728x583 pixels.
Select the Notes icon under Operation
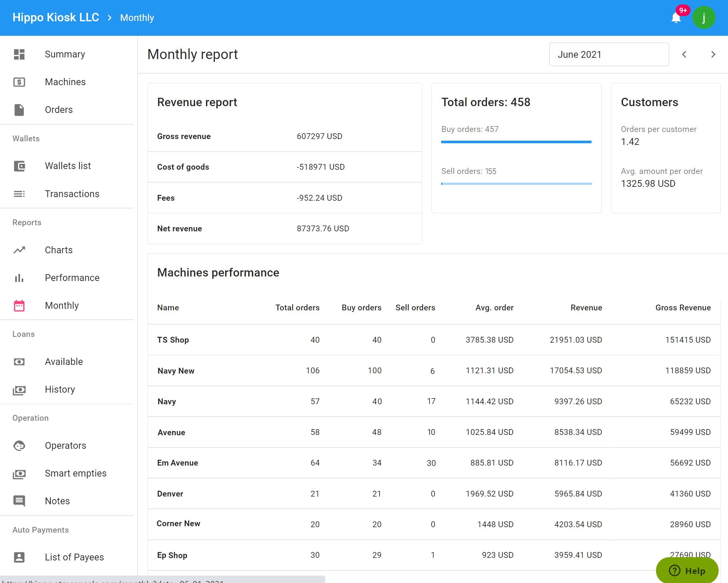click(19, 501)
